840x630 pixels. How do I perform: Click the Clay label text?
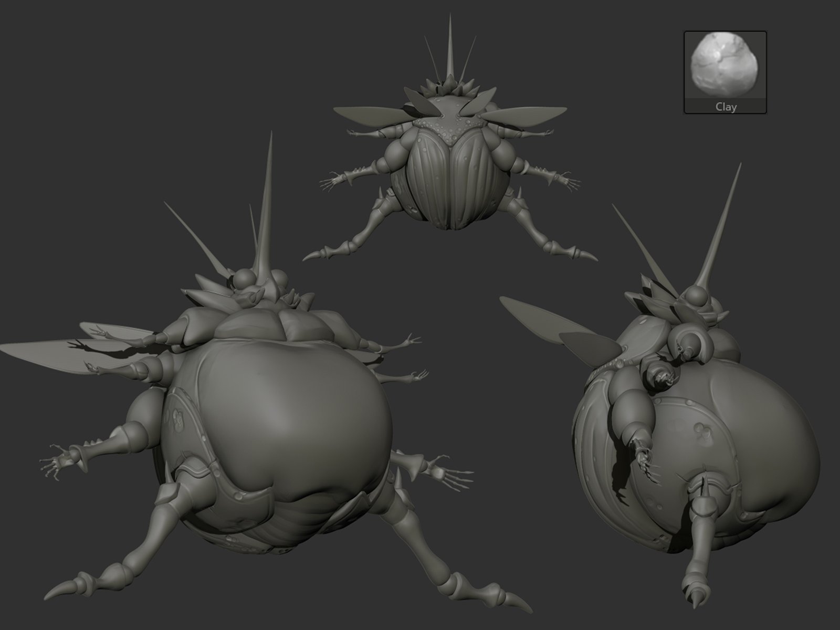726,107
